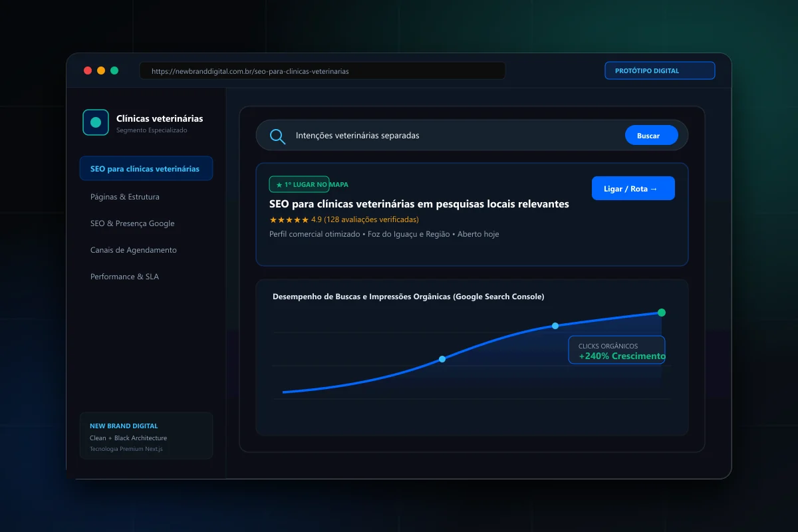This screenshot has height=532, width=798.
Task: Select SEO para clínicas veterinárias menu item
Action: 146,169
